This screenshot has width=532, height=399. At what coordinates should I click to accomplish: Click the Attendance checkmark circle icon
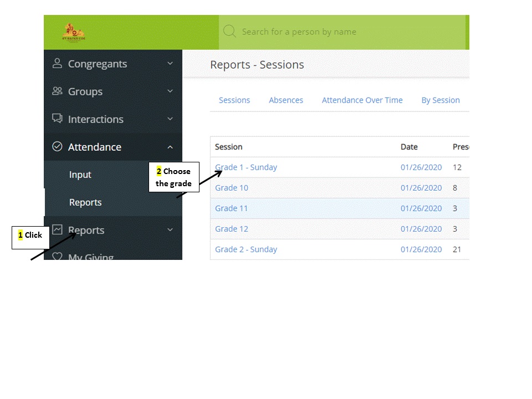(57, 146)
